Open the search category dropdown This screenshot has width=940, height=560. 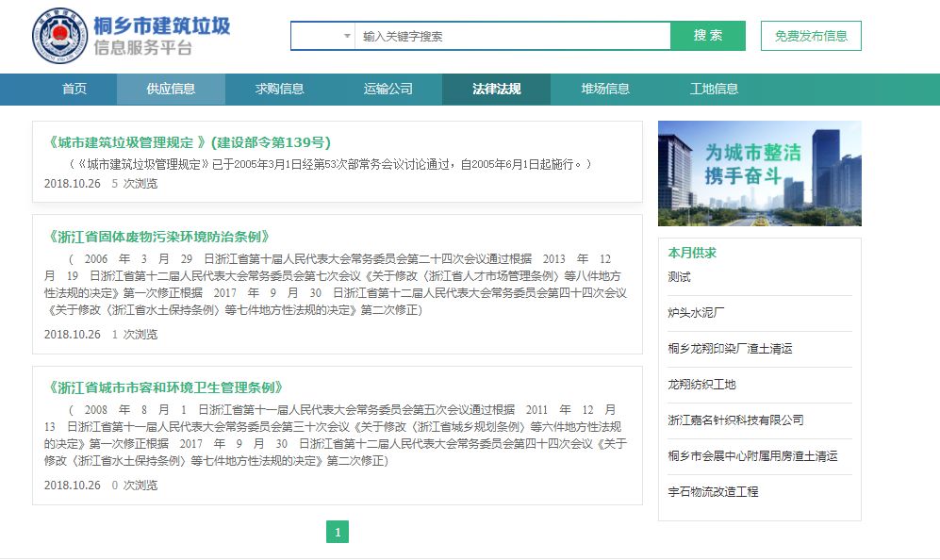323,36
